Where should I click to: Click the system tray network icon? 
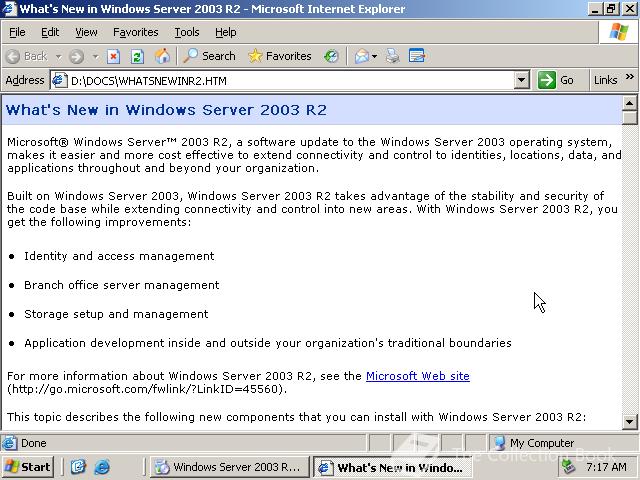pos(569,467)
